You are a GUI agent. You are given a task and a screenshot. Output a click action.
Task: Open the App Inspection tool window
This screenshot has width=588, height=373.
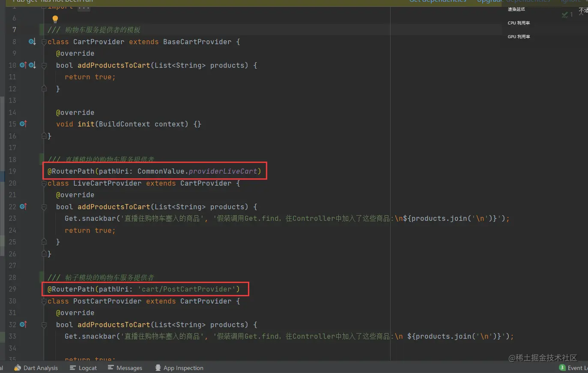179,368
